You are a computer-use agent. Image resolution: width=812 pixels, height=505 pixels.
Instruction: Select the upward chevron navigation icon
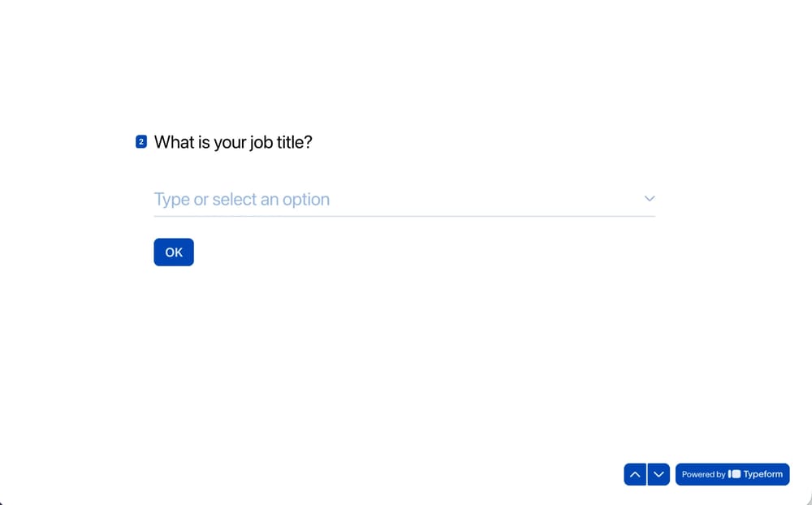[635, 474]
